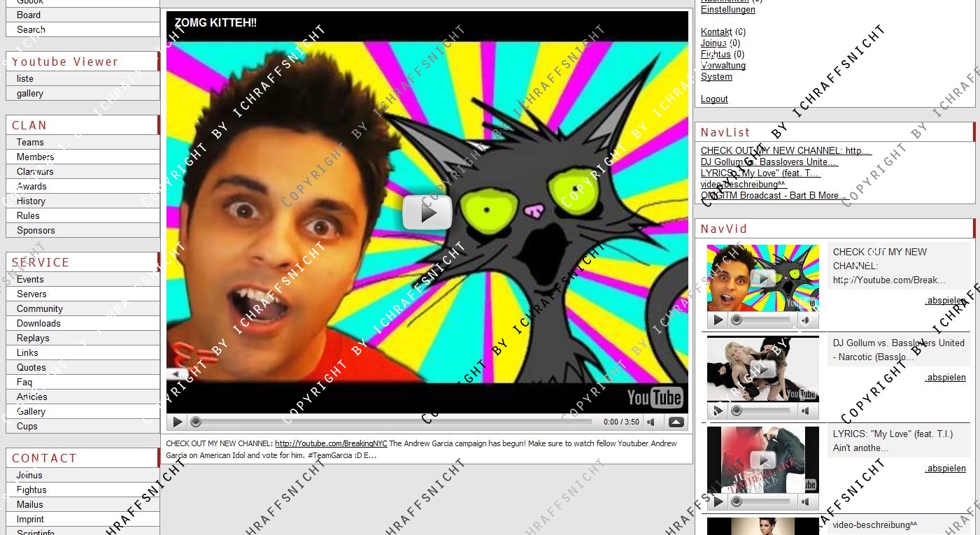Click the big play overlay on ZOMG KITTEH video
The image size is (980, 535).
click(427, 212)
